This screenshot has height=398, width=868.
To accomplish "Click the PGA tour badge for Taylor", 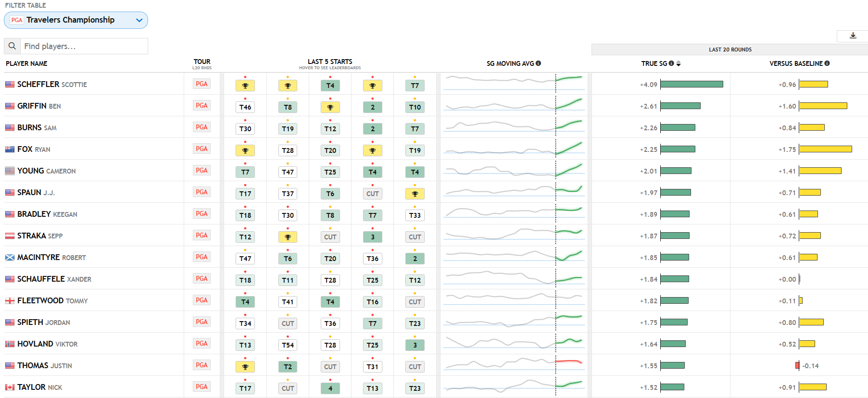I will pos(201,387).
